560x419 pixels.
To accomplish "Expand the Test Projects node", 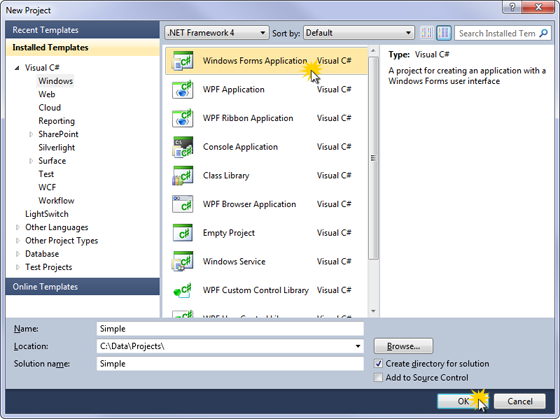I will click(18, 267).
